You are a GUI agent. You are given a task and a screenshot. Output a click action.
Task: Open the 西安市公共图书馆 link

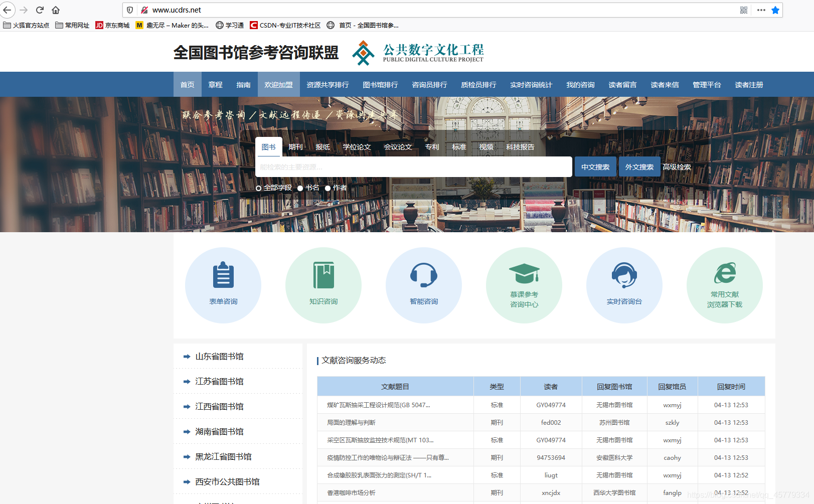[x=227, y=482]
